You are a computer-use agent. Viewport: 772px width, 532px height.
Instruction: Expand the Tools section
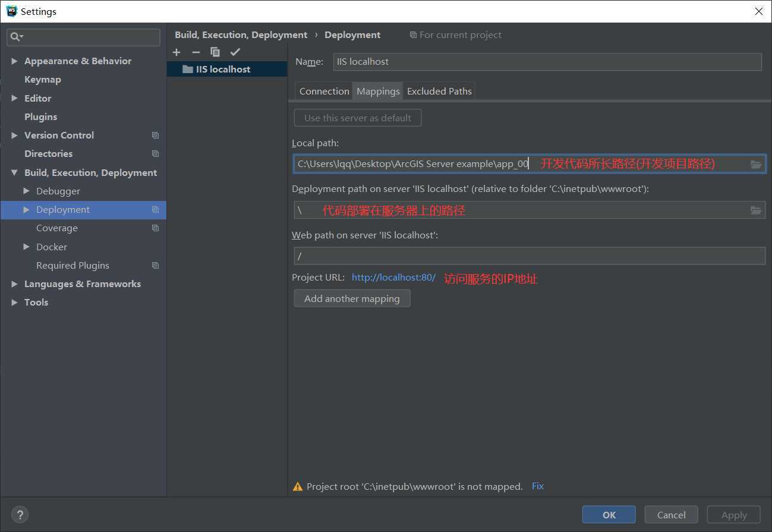(14, 303)
